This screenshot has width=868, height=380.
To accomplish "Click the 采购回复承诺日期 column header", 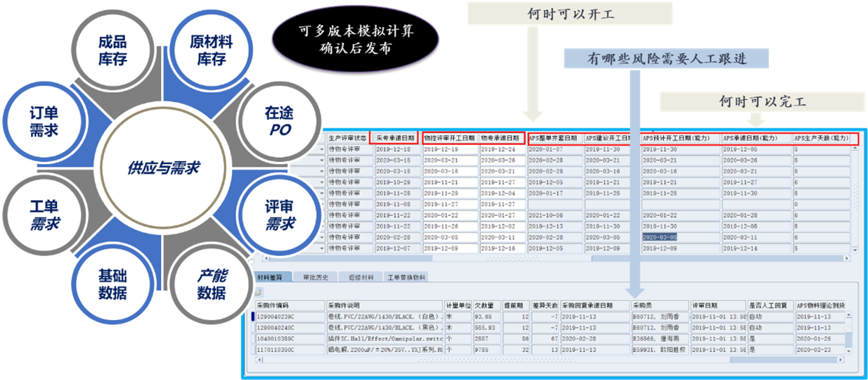I will [595, 305].
